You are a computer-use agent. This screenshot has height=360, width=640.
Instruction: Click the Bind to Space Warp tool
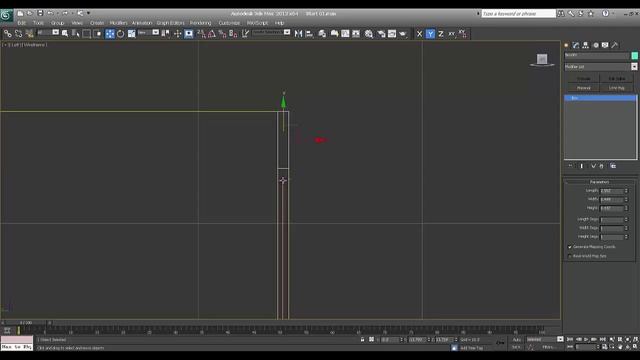pos(29,34)
